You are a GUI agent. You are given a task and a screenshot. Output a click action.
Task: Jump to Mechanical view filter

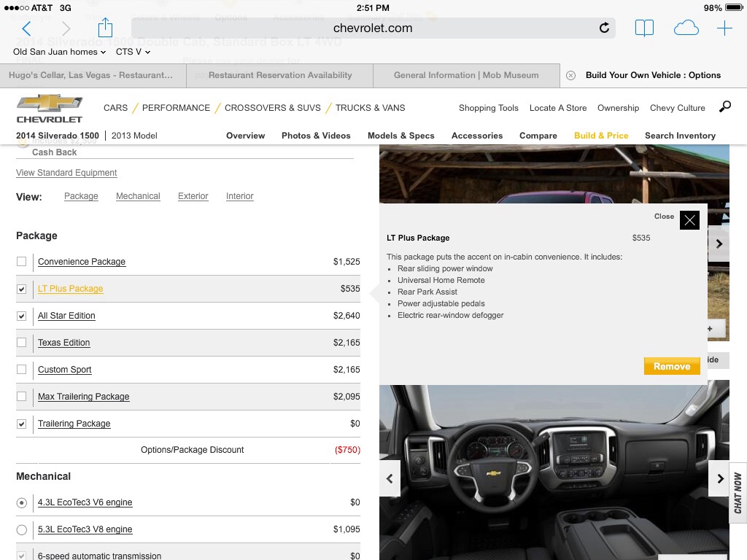point(138,196)
